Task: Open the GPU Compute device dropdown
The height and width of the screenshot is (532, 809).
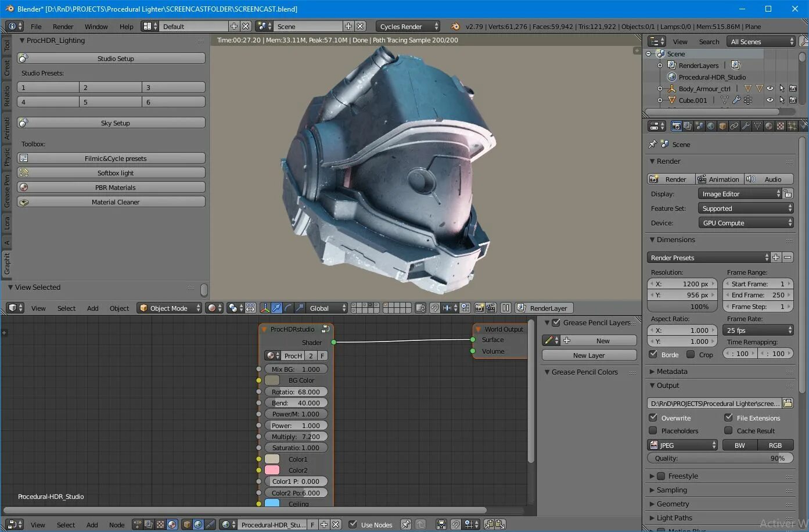Action: 746,223
